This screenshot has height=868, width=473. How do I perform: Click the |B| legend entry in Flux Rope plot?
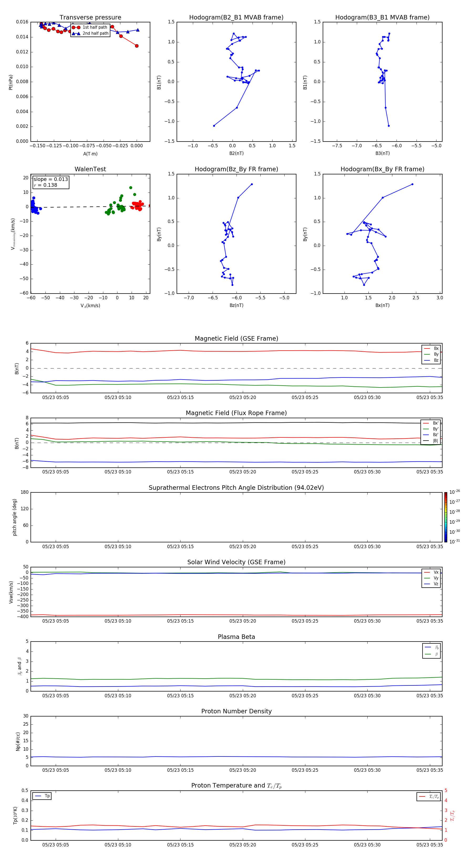(431, 441)
